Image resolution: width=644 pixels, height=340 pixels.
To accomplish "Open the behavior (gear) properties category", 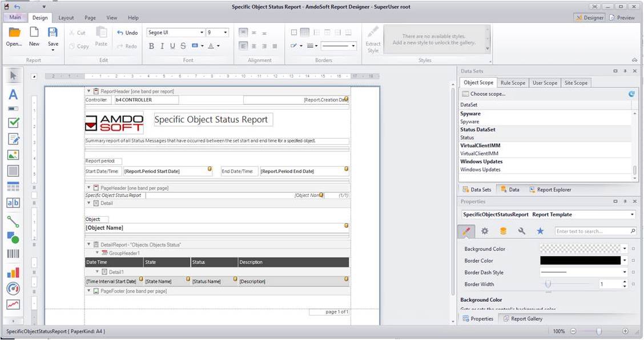I will point(485,231).
